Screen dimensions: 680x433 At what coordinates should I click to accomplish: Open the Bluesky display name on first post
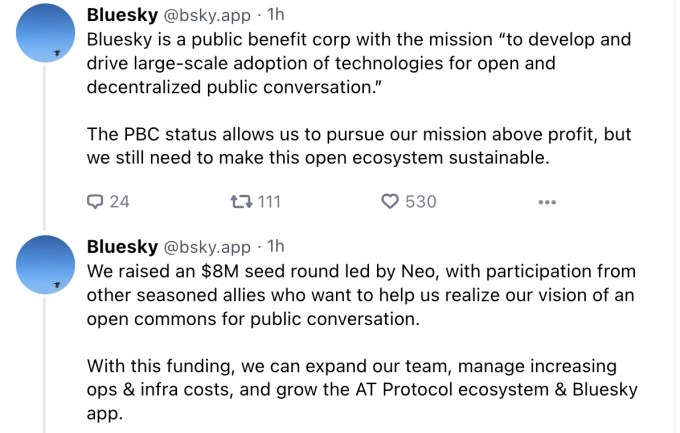122,15
